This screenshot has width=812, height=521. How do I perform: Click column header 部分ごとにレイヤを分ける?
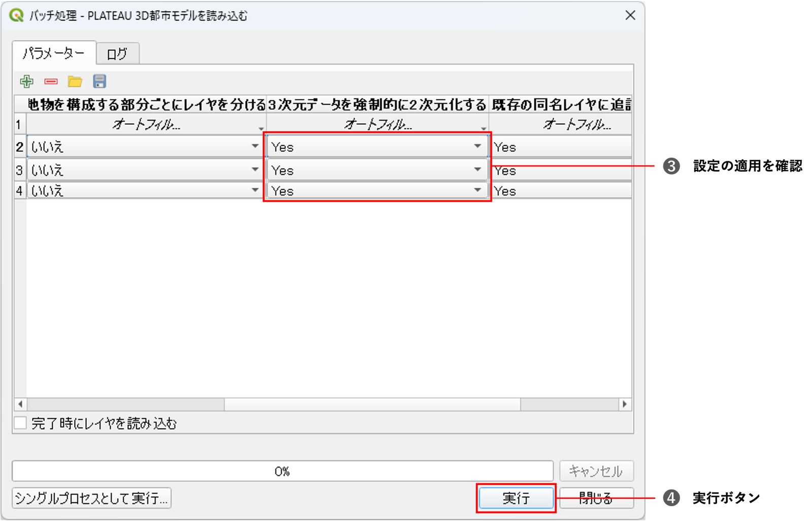[x=146, y=105]
